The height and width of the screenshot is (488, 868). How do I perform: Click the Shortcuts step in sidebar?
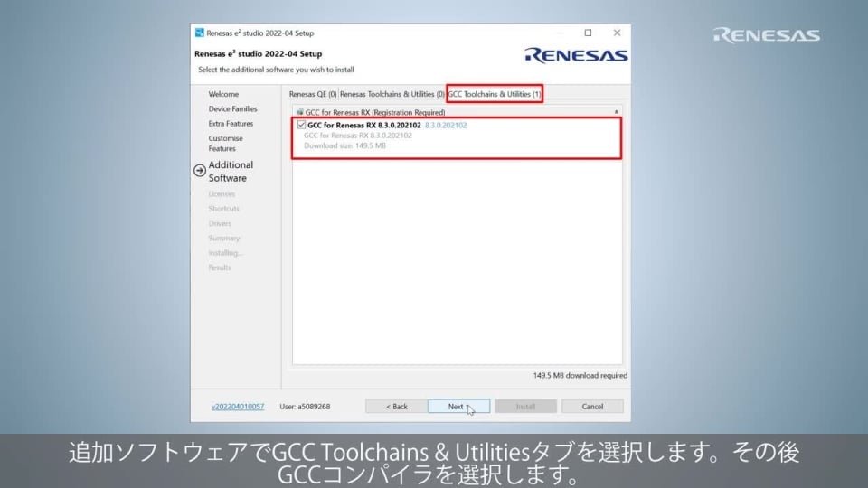click(223, 209)
